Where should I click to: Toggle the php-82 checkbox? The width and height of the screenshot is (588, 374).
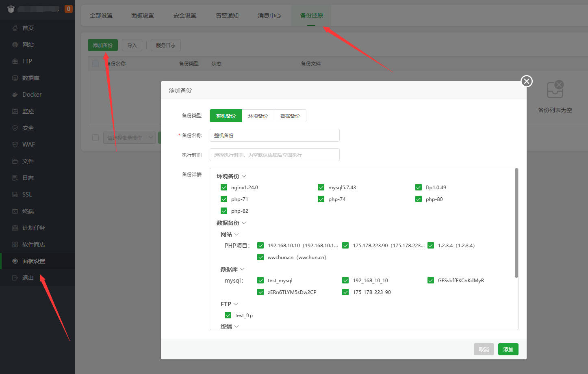pos(224,211)
